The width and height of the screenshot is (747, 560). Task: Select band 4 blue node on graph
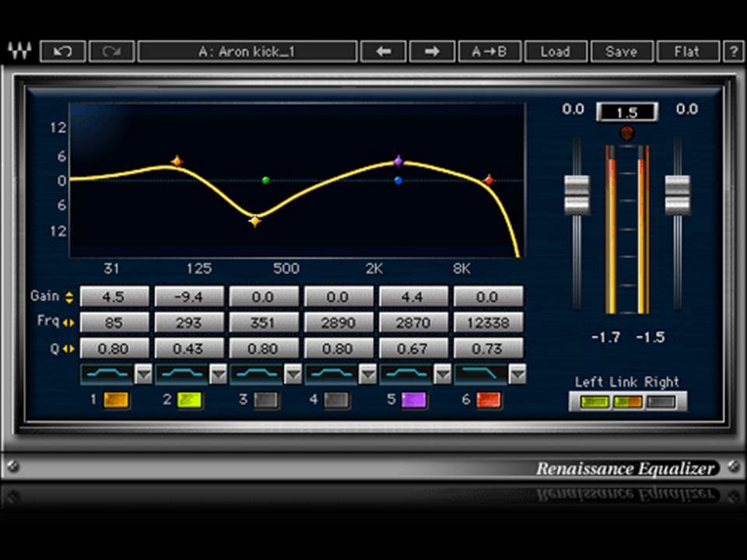(x=398, y=180)
